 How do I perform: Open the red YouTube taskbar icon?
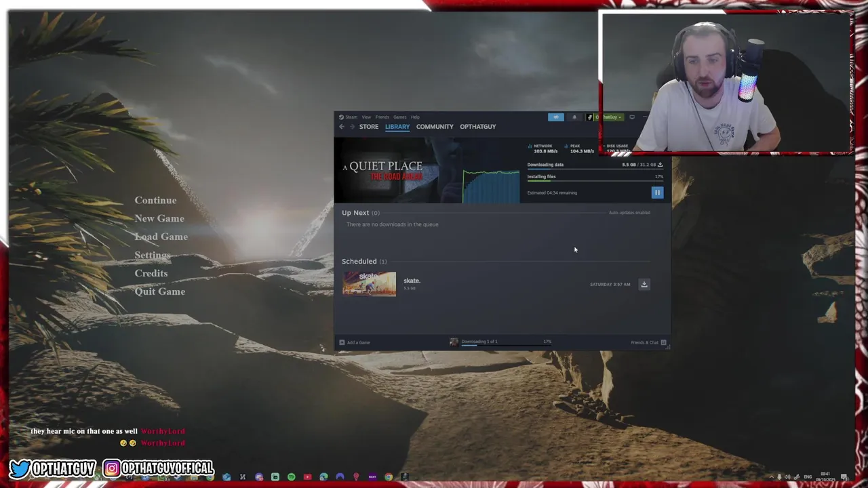tap(308, 477)
